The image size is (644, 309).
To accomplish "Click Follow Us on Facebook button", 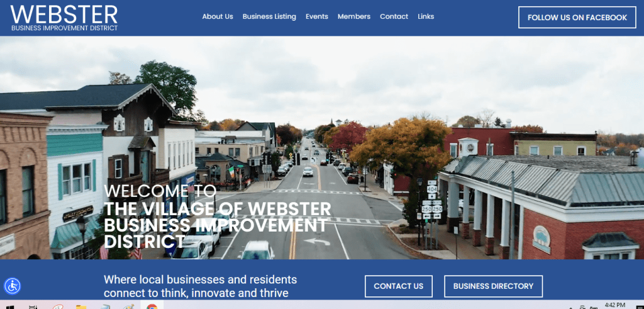I will click(x=577, y=17).
